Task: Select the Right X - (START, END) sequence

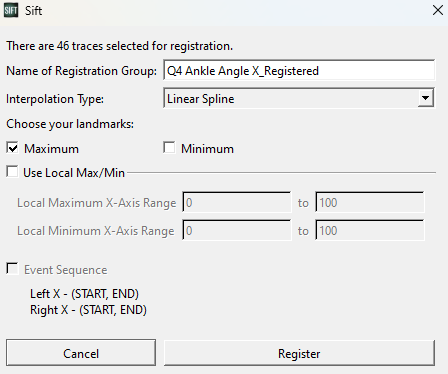Action: tap(88, 310)
